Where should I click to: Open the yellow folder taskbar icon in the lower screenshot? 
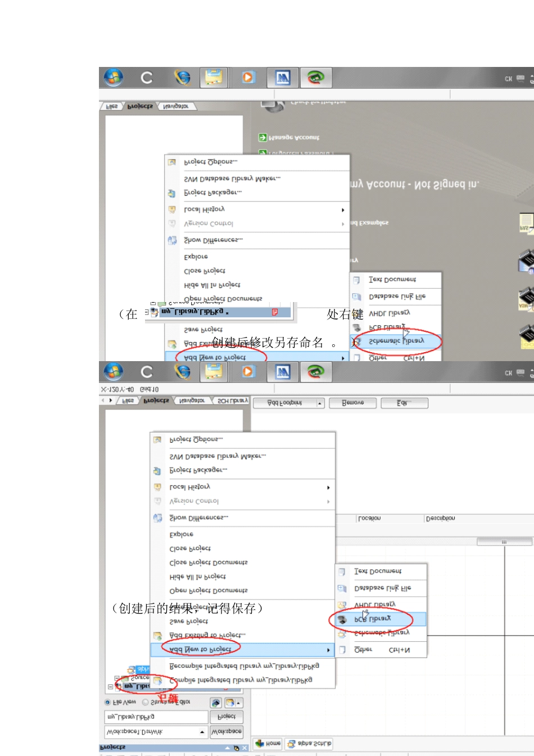pyautogui.click(x=214, y=371)
